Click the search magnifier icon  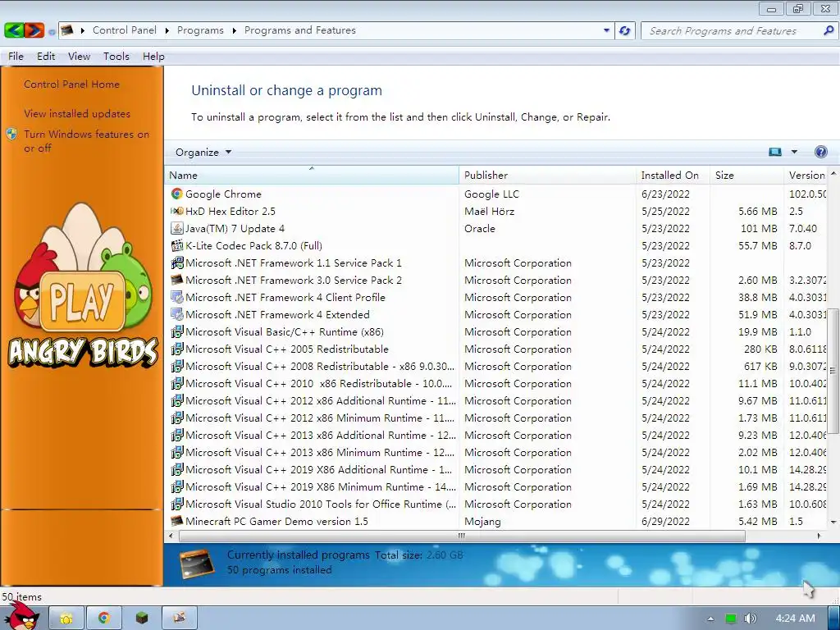click(x=829, y=30)
